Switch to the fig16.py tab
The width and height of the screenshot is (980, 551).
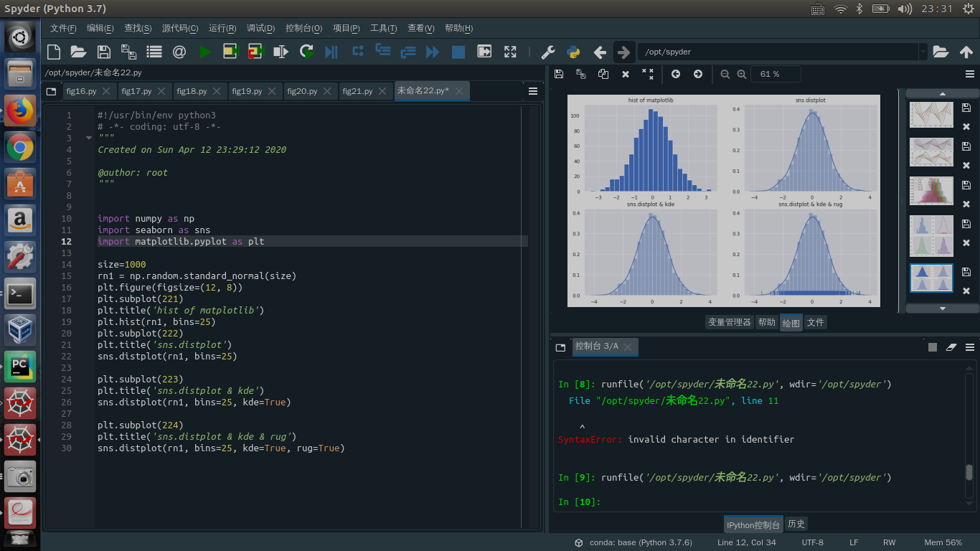(81, 91)
